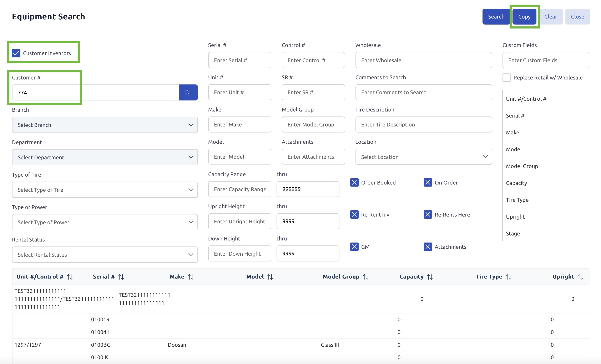This screenshot has width=601, height=364.
Task: Focus the Enter Upright Height field
Action: (x=239, y=221)
